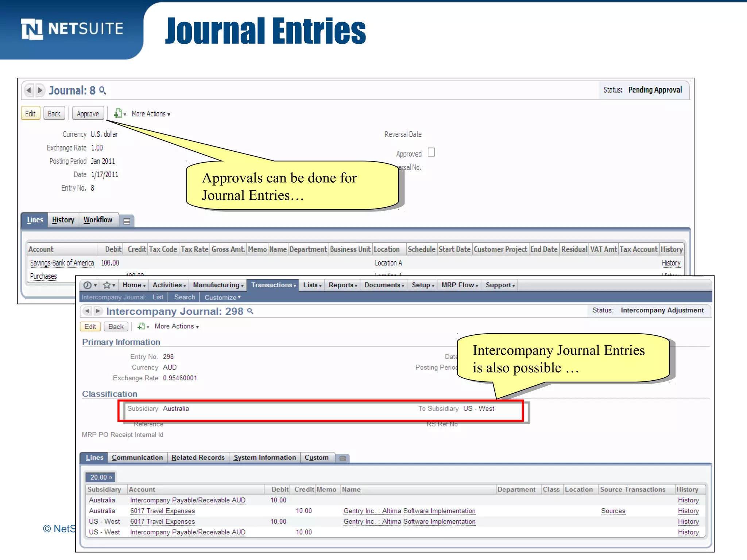
Task: Click the Intercompany Journal List link
Action: pyautogui.click(x=158, y=297)
